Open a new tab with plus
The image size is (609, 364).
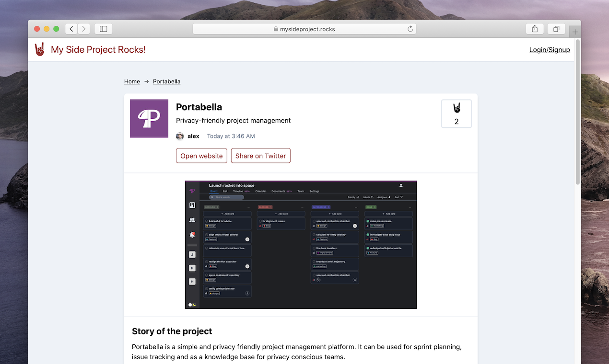pos(575,32)
